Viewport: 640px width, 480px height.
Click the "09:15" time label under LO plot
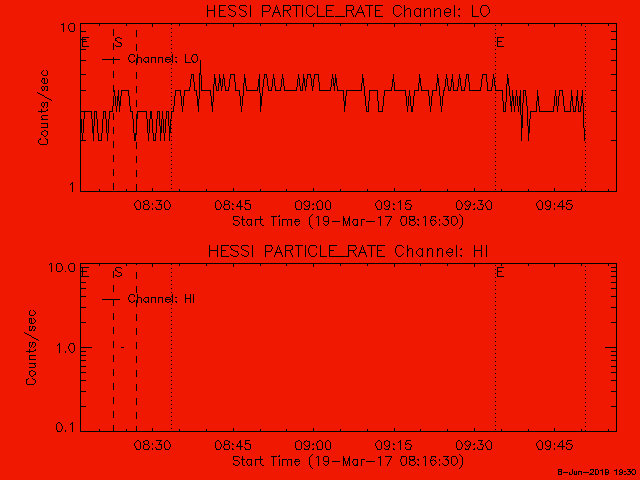394,205
